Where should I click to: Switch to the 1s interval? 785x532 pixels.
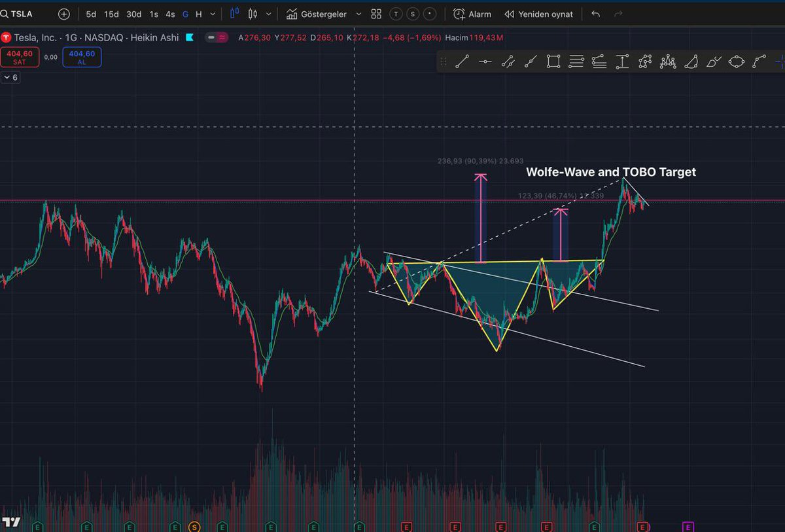[154, 14]
